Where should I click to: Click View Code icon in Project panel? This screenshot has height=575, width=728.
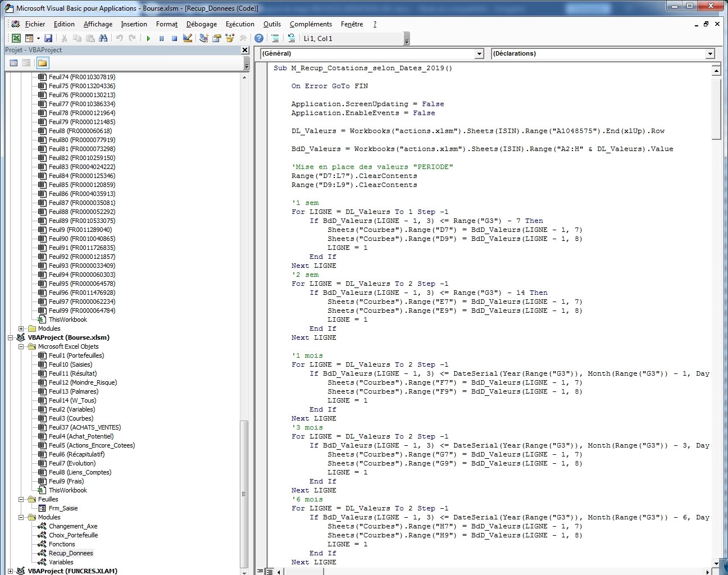pyautogui.click(x=13, y=63)
